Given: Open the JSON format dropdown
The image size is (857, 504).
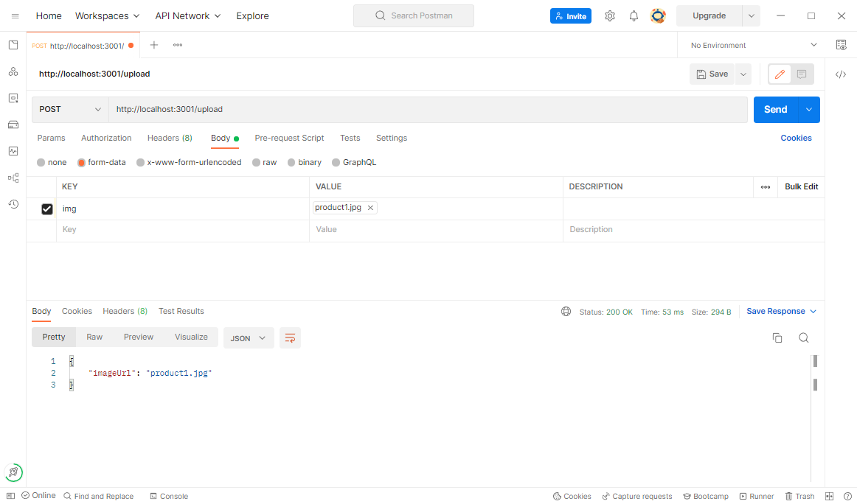Looking at the screenshot, I should click(248, 338).
